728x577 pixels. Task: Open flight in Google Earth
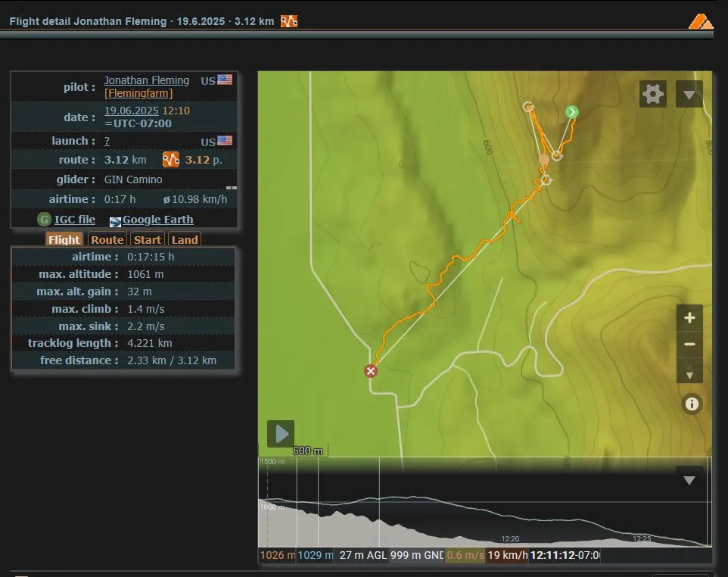[158, 220]
